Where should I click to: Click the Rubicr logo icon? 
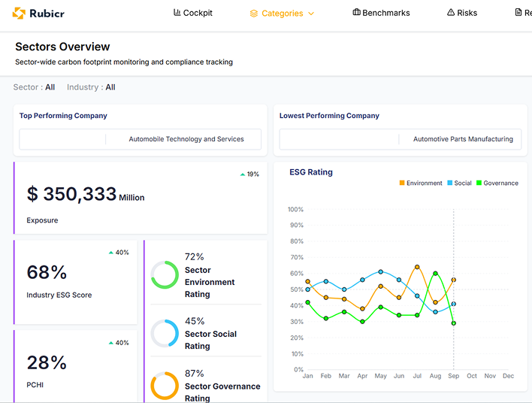tap(19, 14)
